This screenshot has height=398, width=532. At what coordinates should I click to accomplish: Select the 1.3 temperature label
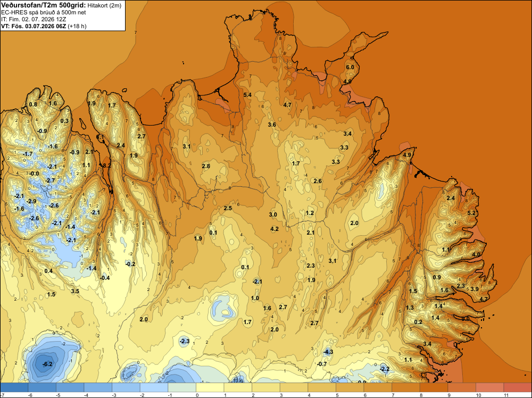coord(410,308)
